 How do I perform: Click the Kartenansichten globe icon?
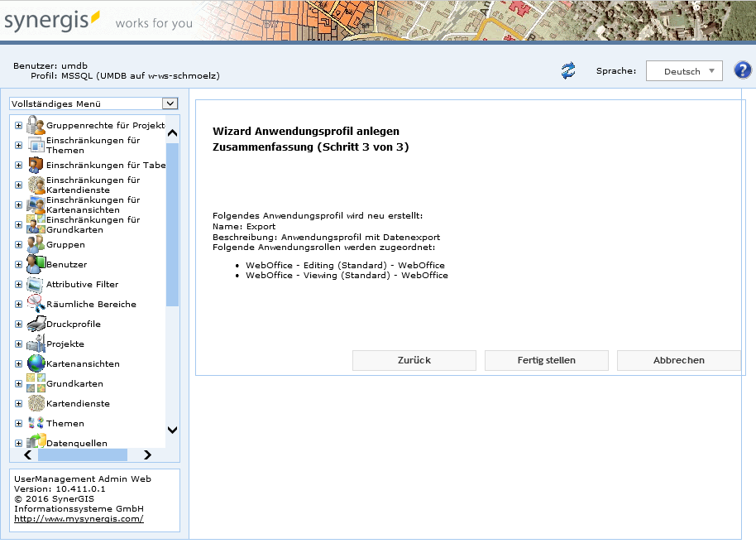[x=36, y=364]
